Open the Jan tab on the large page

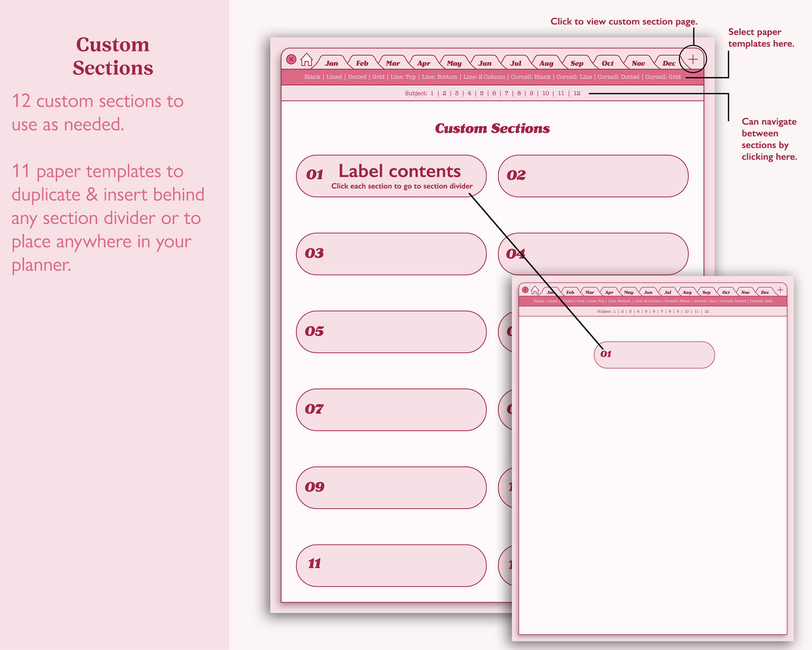point(332,63)
